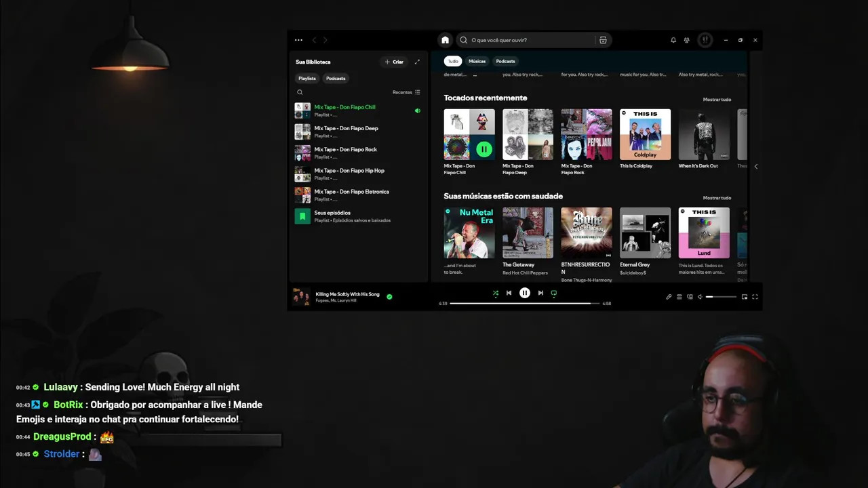Open the friends activity icon

pyautogui.click(x=687, y=40)
